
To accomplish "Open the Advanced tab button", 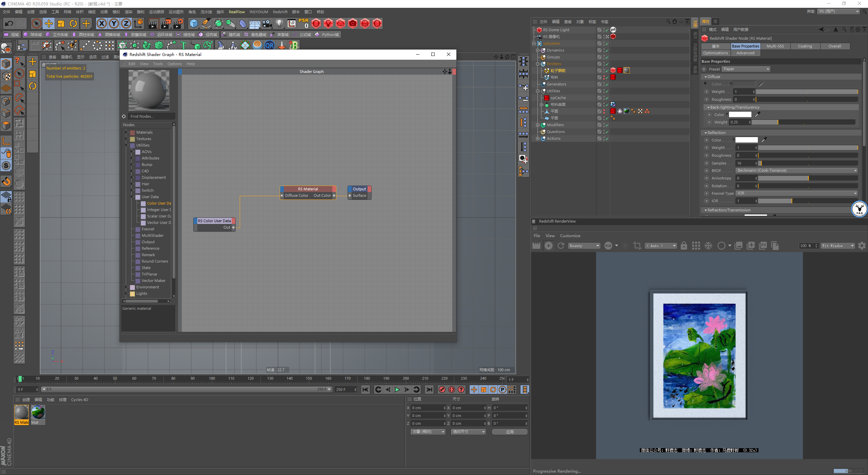I will click(x=745, y=53).
